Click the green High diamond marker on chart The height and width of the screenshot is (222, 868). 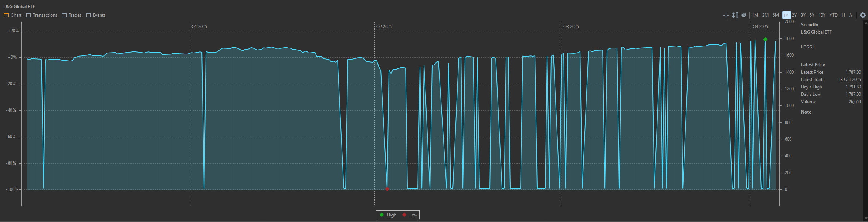(x=765, y=40)
